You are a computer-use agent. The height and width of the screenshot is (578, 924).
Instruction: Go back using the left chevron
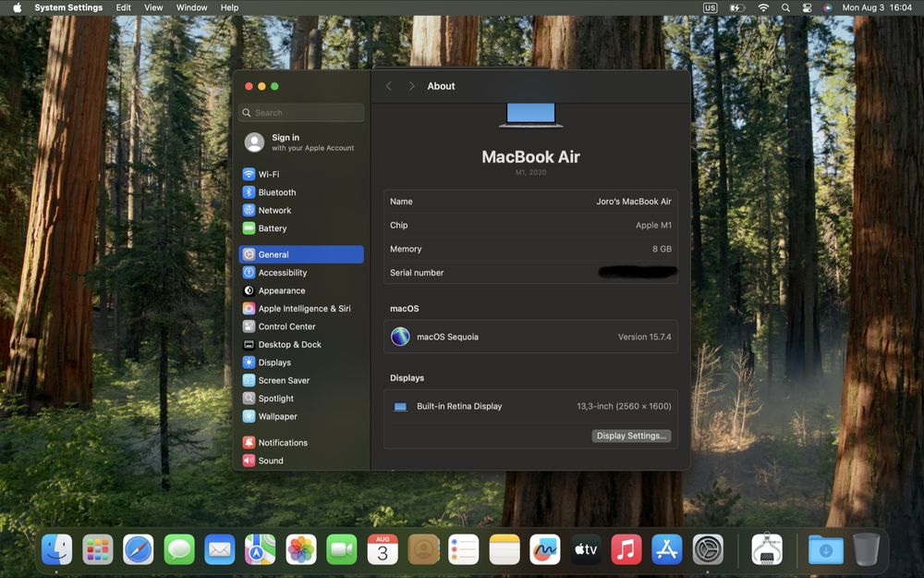(389, 86)
